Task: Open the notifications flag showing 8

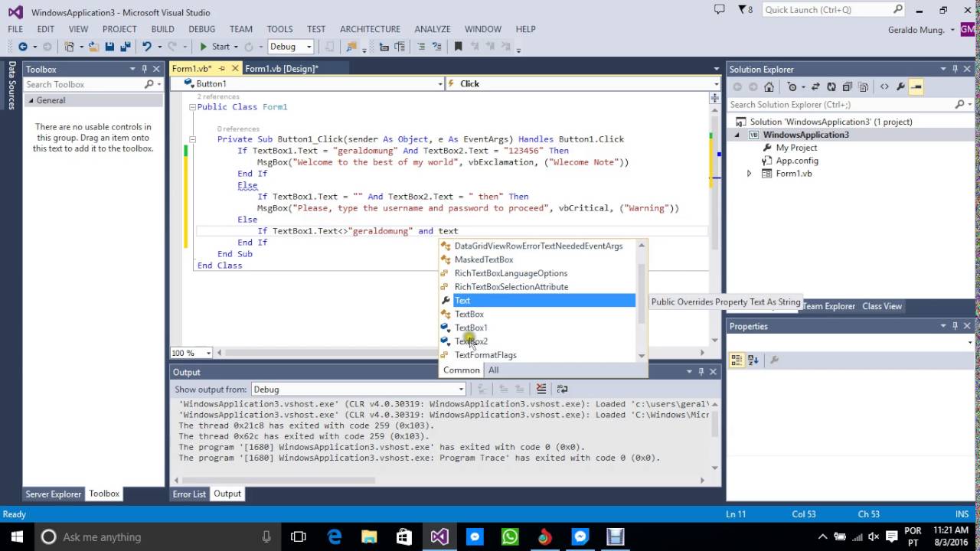Action: (x=745, y=10)
